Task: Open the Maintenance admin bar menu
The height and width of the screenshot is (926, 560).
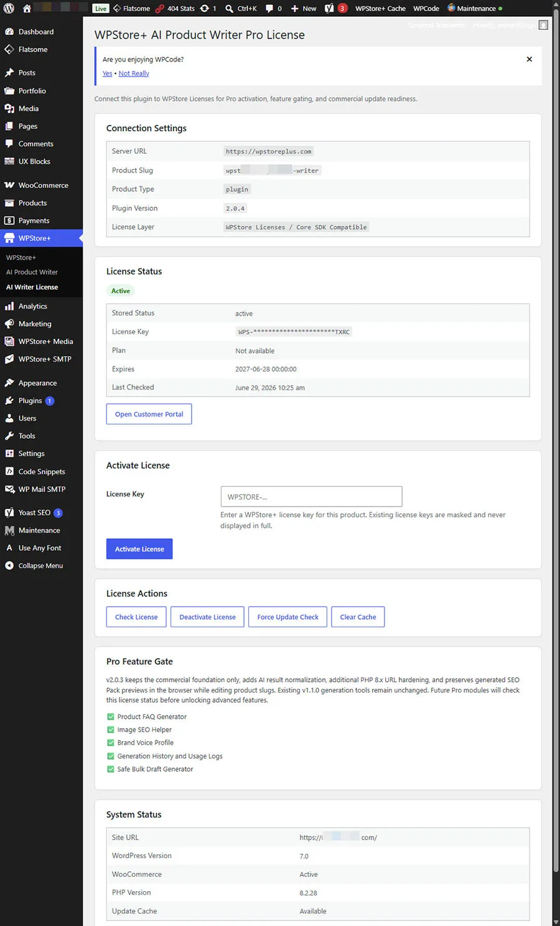Action: (475, 9)
